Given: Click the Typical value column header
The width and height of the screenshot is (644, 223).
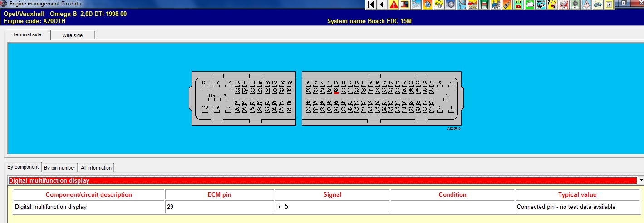Looking at the screenshot, I should tap(577, 194).
